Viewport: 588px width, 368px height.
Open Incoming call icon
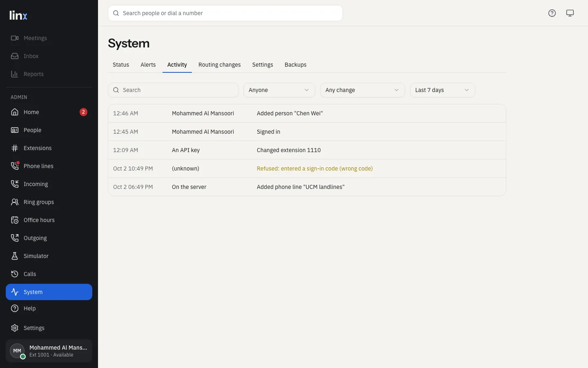click(x=15, y=184)
